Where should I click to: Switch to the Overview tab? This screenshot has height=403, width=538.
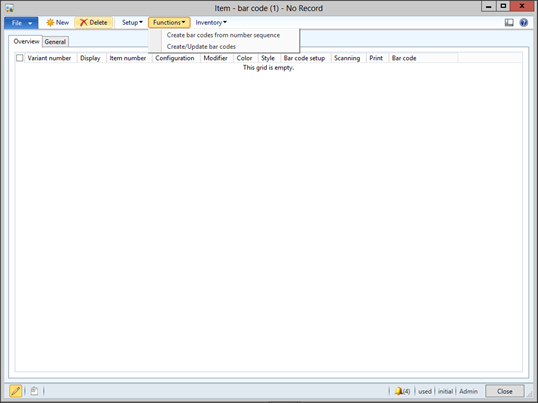point(26,41)
